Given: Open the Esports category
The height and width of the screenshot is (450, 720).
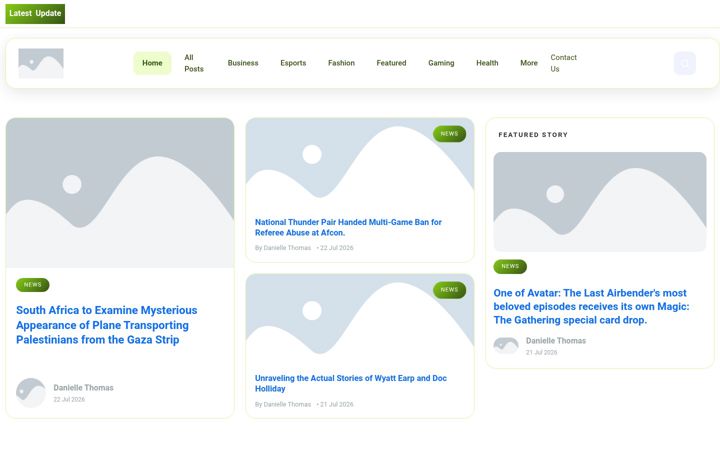Looking at the screenshot, I should (293, 63).
